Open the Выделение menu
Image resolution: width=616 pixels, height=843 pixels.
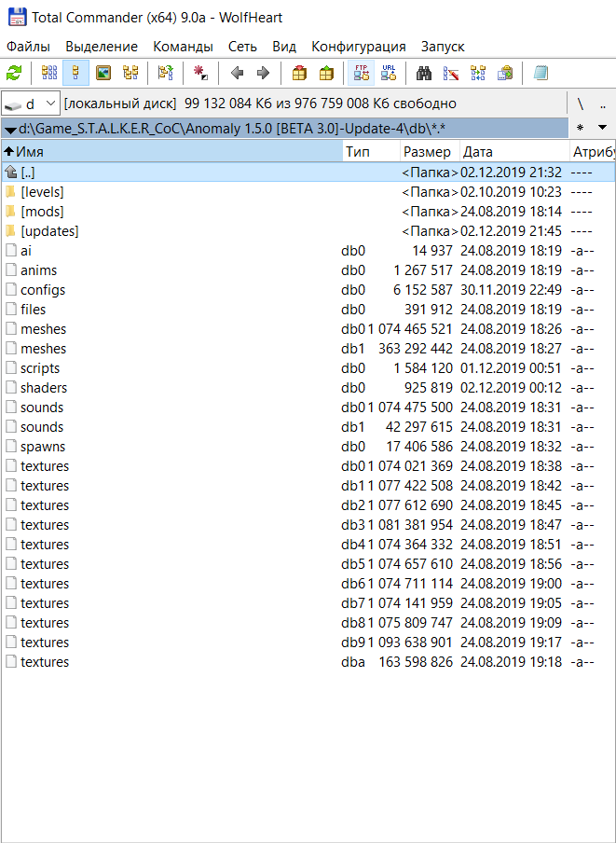pyautogui.click(x=102, y=47)
